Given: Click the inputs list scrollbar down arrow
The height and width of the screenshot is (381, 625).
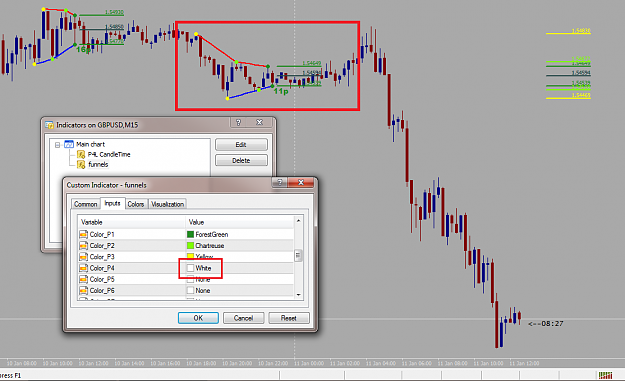Looking at the screenshot, I should click(298, 295).
